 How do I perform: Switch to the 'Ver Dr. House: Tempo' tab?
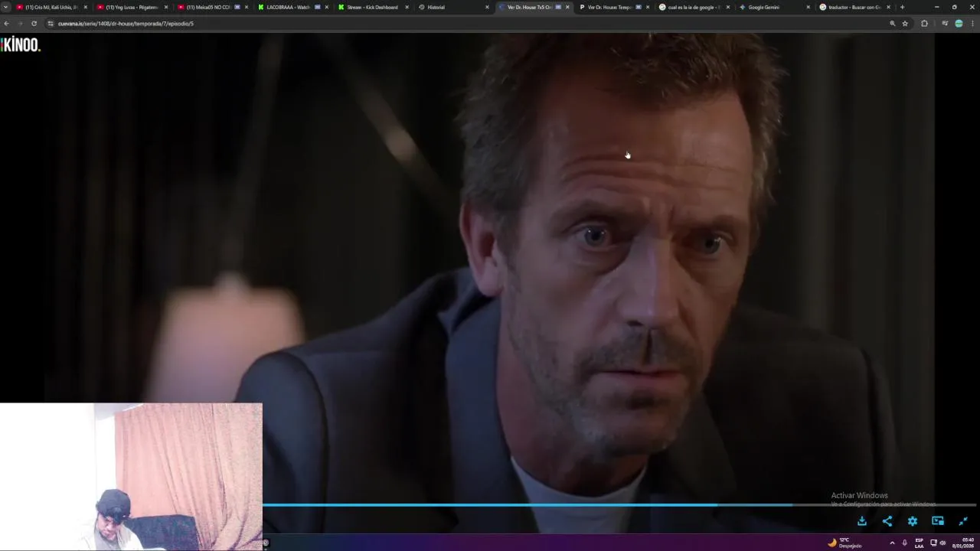[612, 7]
